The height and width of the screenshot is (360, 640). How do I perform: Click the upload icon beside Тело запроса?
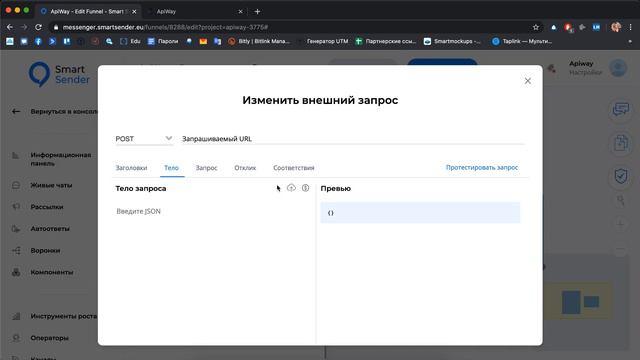[291, 188]
